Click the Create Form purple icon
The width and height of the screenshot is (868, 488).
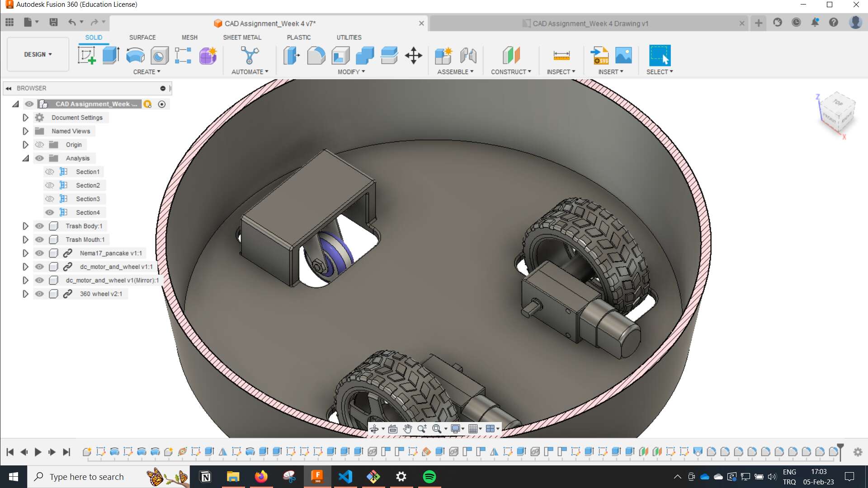[x=208, y=56]
